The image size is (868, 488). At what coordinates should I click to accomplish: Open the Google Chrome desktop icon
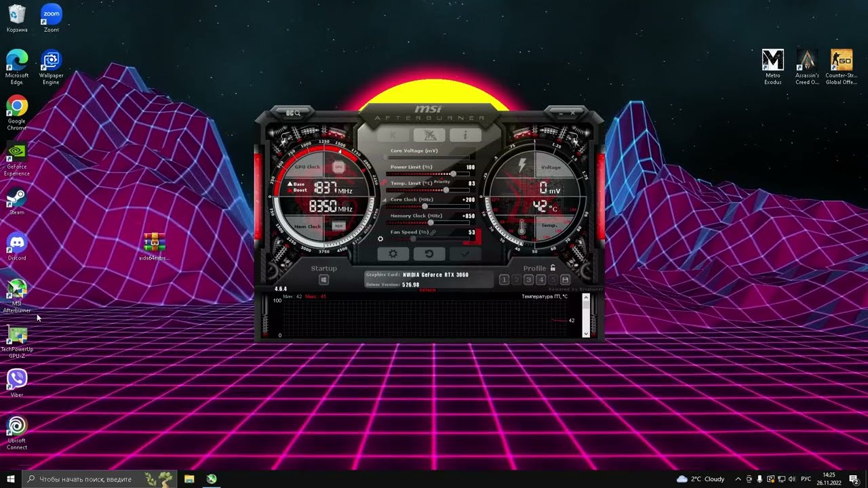pos(17,112)
